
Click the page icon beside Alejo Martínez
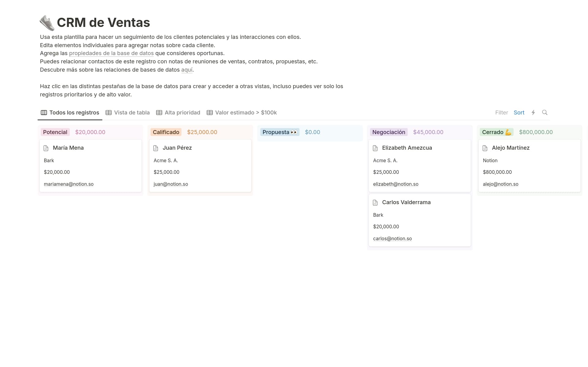pyautogui.click(x=485, y=148)
